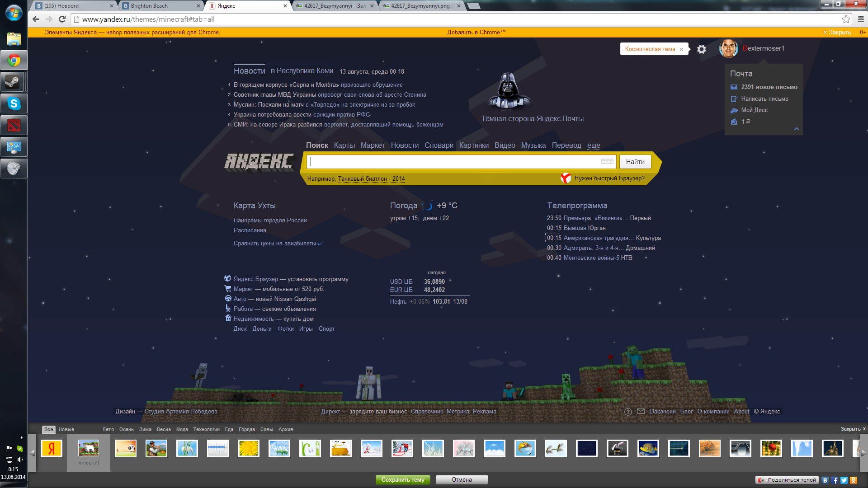Close the Космическая тема suggestion

[x=682, y=50]
